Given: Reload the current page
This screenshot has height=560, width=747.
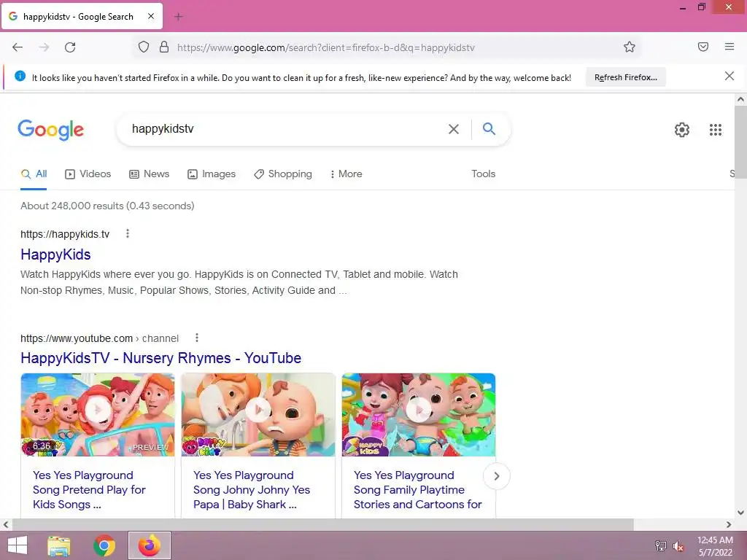Looking at the screenshot, I should (70, 47).
